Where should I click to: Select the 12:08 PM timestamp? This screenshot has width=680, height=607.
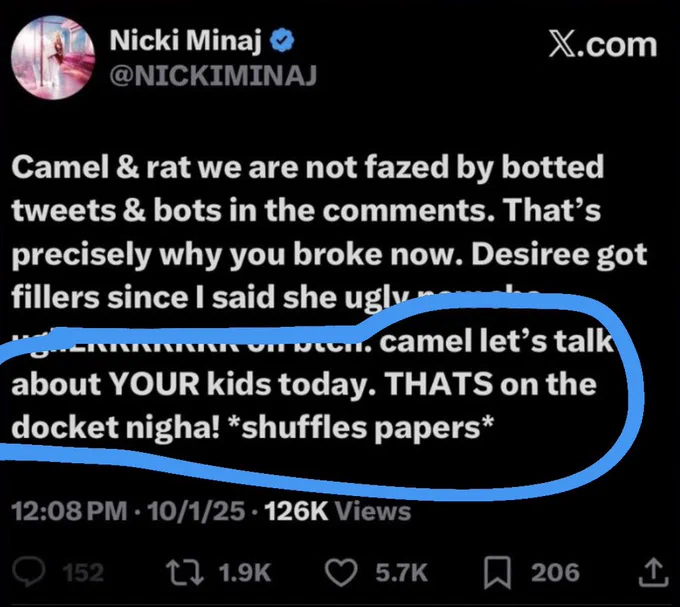click(69, 511)
